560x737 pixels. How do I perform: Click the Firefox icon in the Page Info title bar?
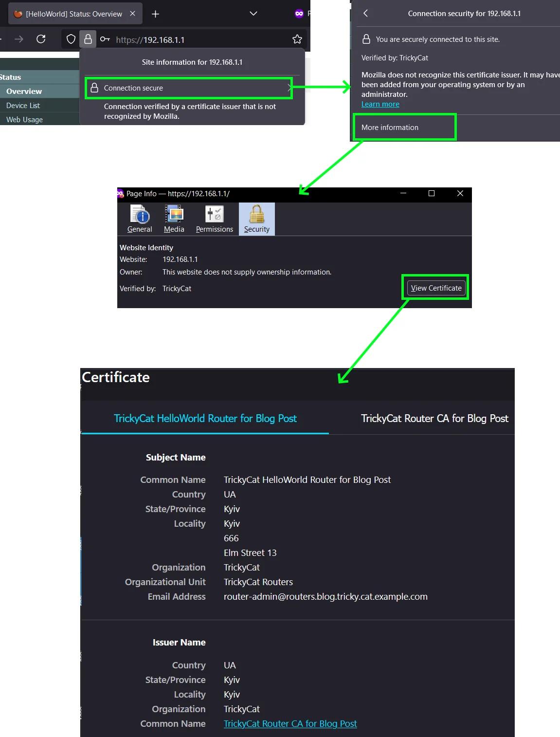click(x=120, y=194)
